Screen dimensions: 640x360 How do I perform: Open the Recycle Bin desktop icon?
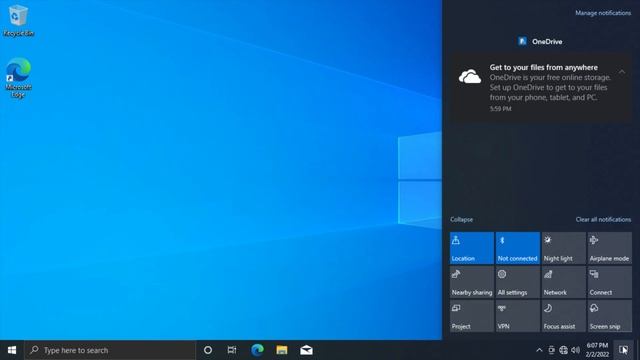pyautogui.click(x=18, y=21)
